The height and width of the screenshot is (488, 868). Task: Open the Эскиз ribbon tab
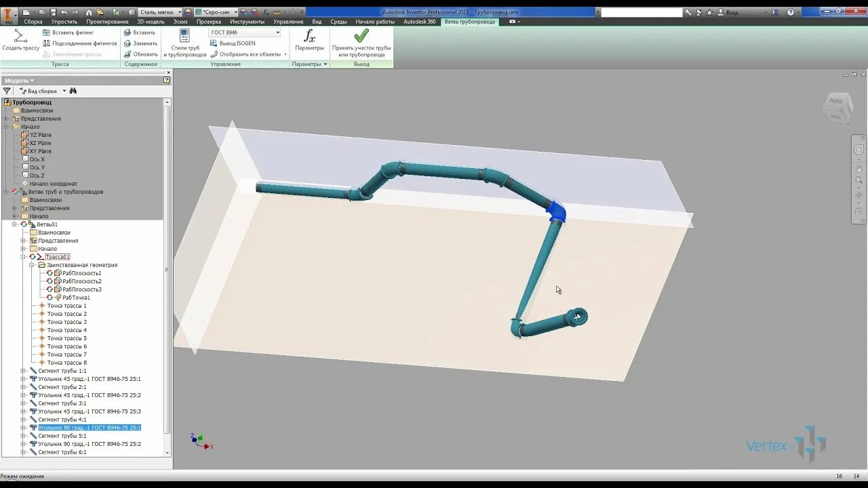180,22
